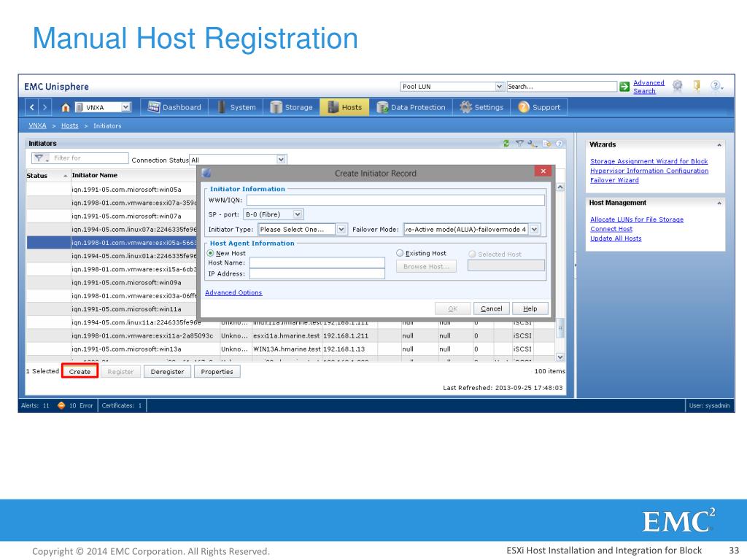Click the Hosts breadcrumb link
Screen dimensions: 747x560
[x=69, y=125]
